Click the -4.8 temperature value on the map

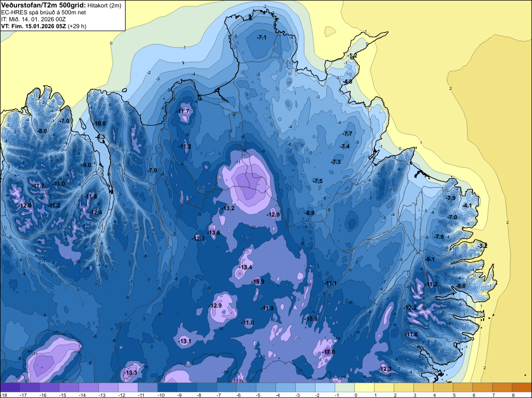[x=347, y=82]
